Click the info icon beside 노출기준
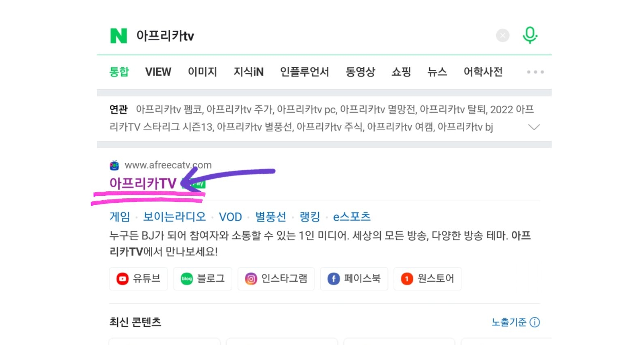Screen dimensions: 644x346 click(x=535, y=322)
